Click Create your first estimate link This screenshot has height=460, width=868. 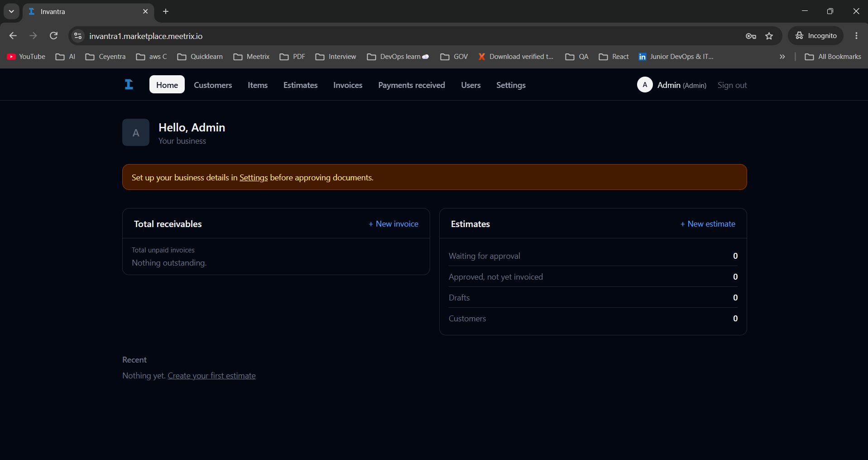(211, 376)
